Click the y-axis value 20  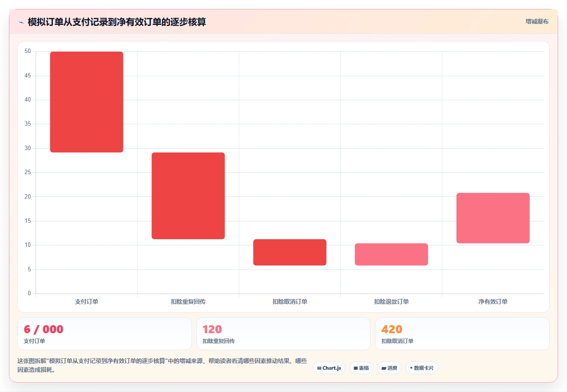pyautogui.click(x=28, y=196)
